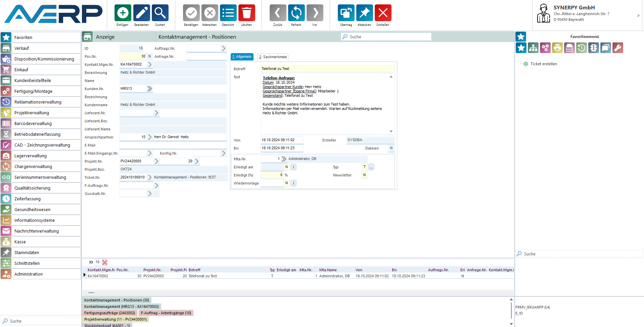The height and width of the screenshot is (327, 644).
Task: Open the Projektverwaltung menu item
Action: [x=32, y=113]
